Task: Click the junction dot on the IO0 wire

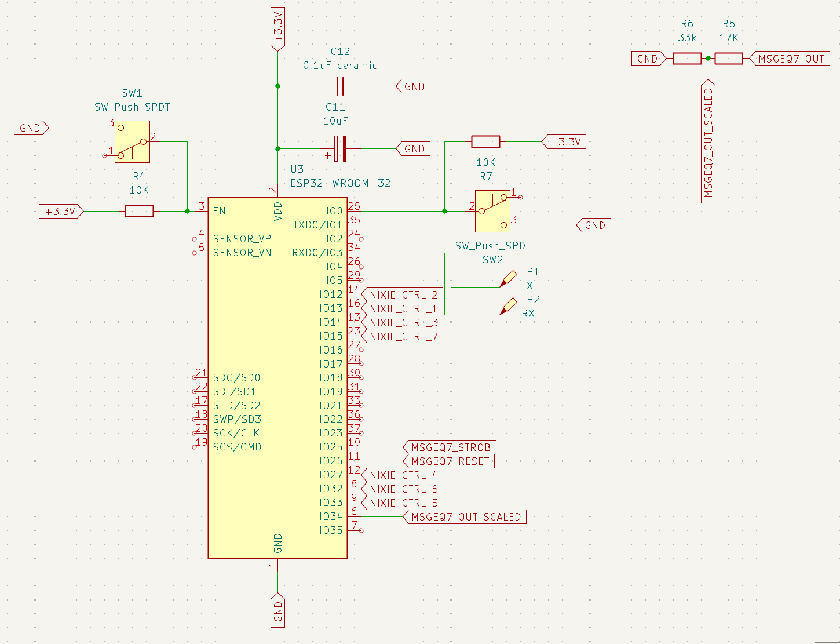Action: pyautogui.click(x=444, y=211)
